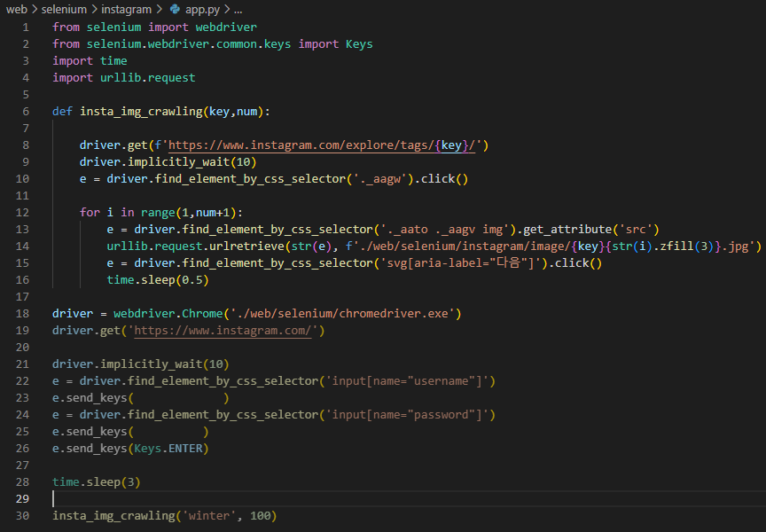Click line number 6 in the gutter
Screen dimensions: 766x532
tap(26, 112)
